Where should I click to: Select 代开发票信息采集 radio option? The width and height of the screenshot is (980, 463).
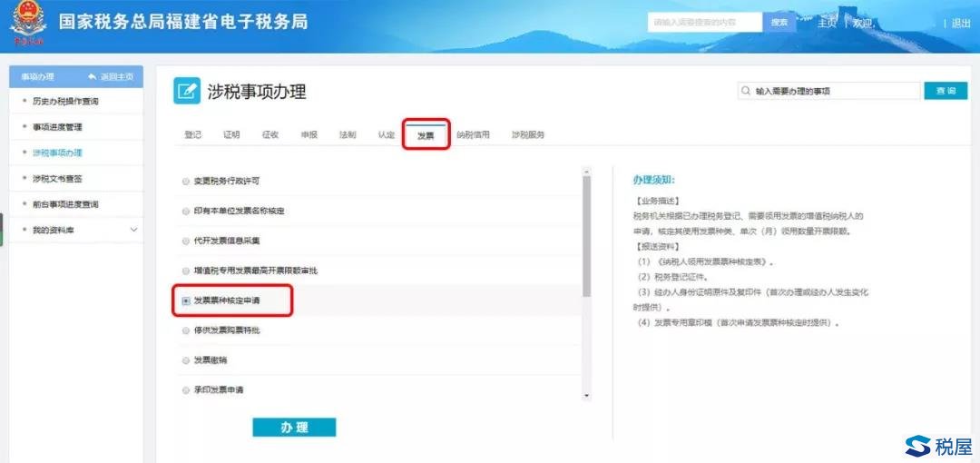point(186,241)
